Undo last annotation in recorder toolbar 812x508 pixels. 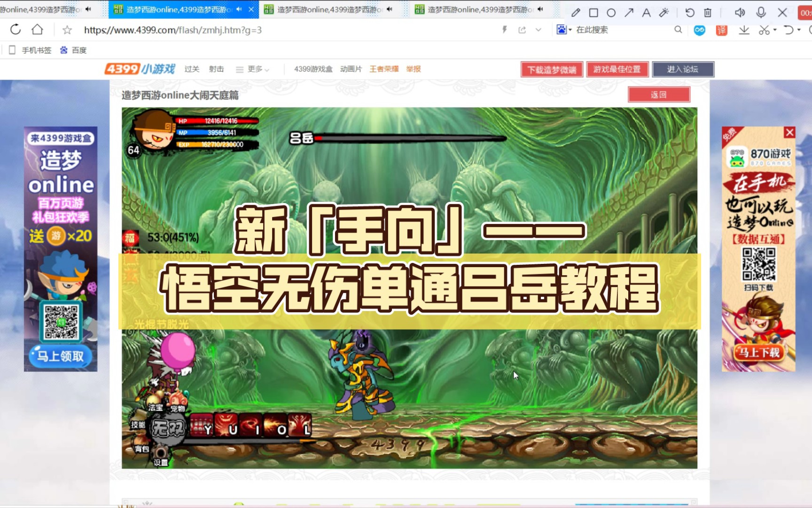point(690,13)
